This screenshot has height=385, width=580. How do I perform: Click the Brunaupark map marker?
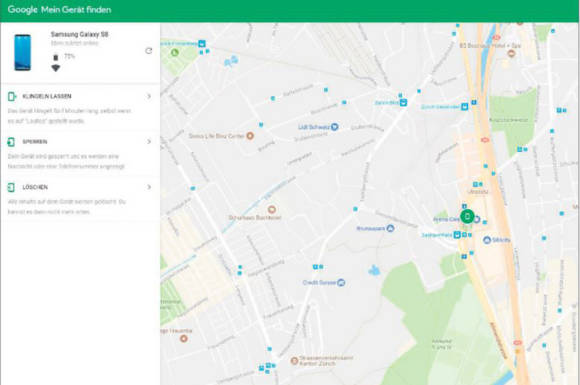pos(390,229)
